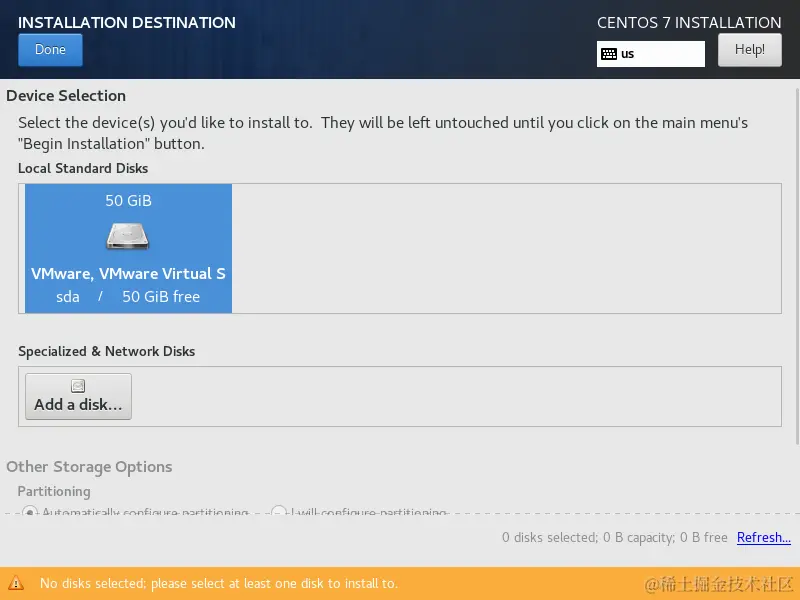
Task: Click the Specialized & Network Disks label
Action: (107, 351)
